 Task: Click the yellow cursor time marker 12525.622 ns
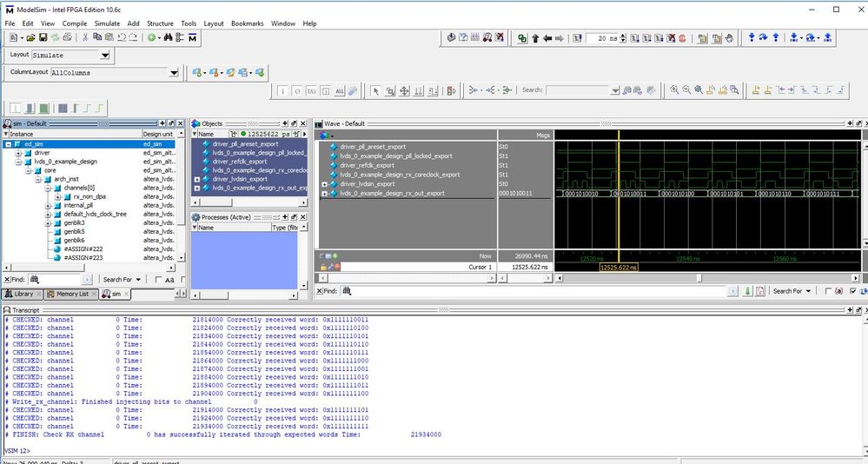pyautogui.click(x=619, y=268)
